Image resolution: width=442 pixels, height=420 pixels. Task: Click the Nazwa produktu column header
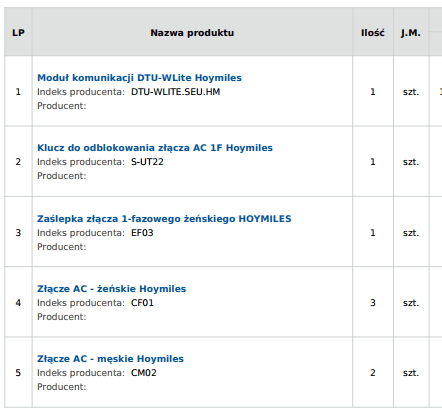[192, 33]
